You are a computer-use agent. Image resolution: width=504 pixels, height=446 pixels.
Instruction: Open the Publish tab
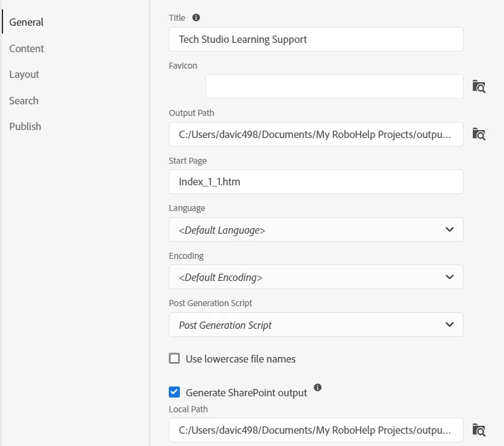pyautogui.click(x=25, y=126)
